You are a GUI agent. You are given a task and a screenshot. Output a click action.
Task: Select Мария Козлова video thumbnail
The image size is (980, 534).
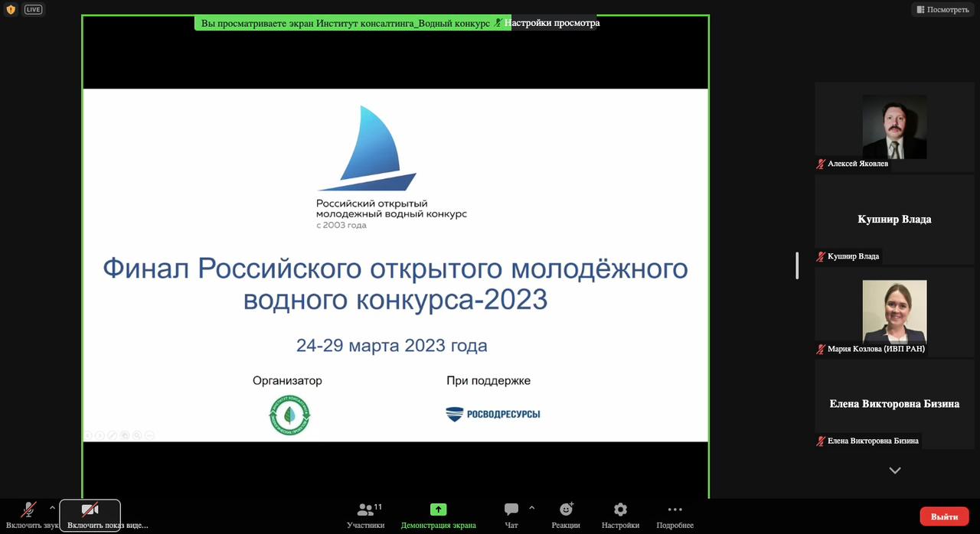[x=894, y=311]
